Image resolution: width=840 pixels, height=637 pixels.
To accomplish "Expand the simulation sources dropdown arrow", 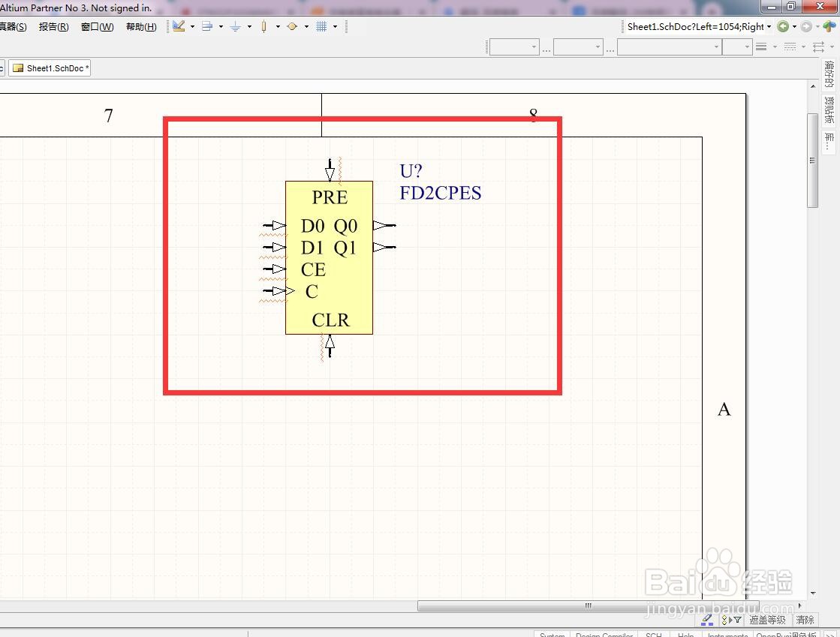I will tap(306, 26).
